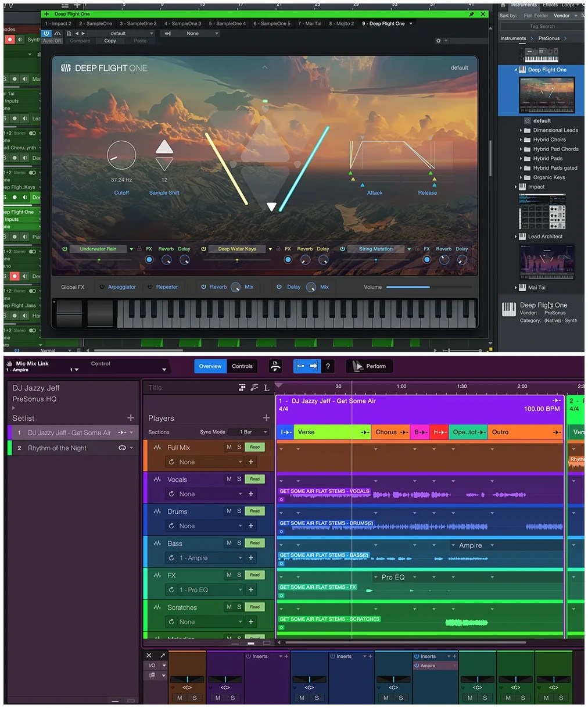Viewport: 588px width, 708px height.
Task: Switch to the 1 - Impact 2 tab
Action: click(58, 24)
